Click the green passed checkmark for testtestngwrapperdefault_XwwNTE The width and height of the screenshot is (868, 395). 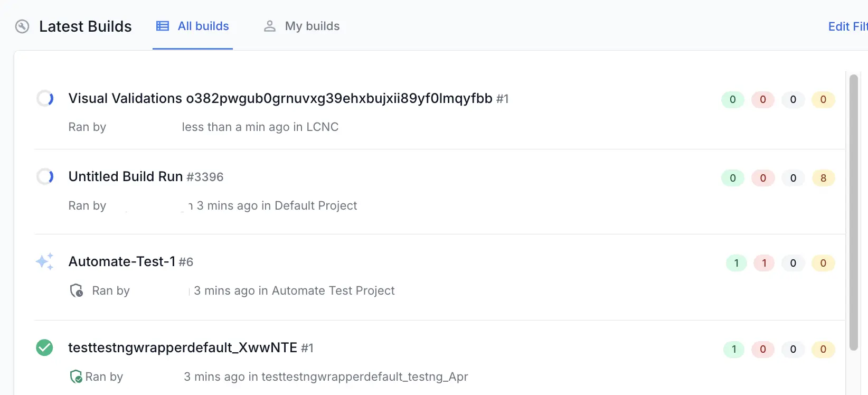(44, 347)
